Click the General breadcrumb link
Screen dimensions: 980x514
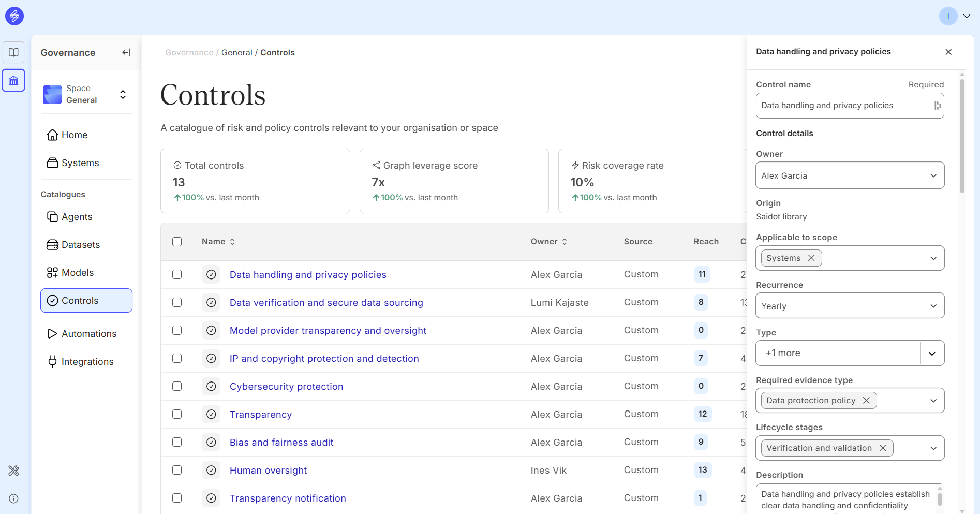click(236, 52)
